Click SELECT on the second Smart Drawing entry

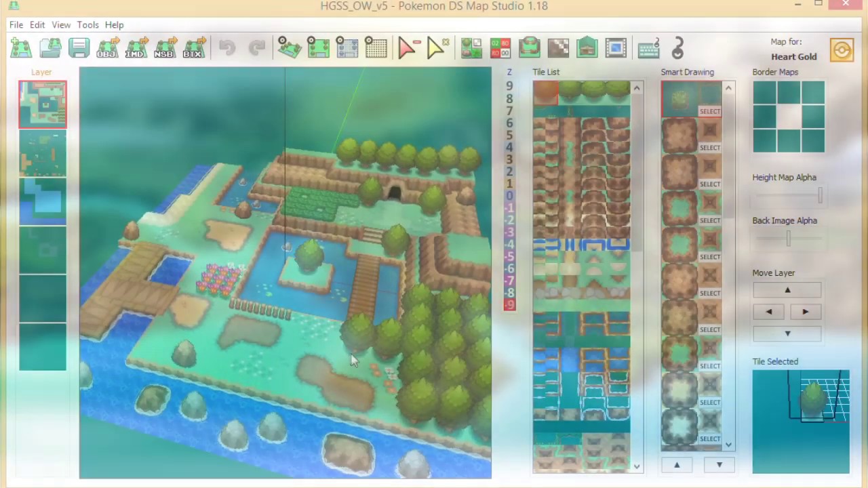[x=710, y=148]
